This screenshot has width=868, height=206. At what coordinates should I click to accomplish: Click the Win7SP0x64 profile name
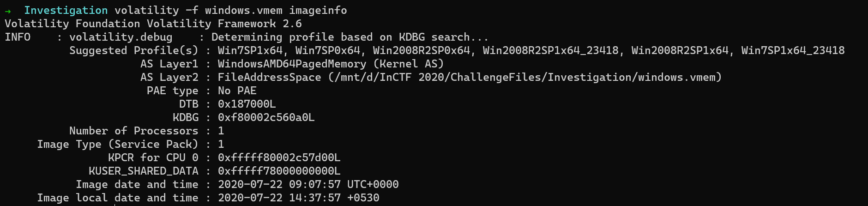point(327,50)
